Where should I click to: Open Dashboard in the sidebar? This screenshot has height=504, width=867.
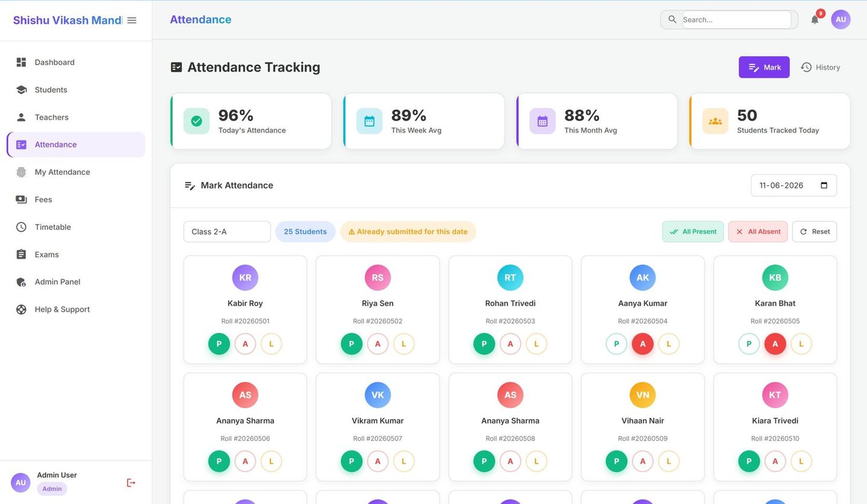pos(76,62)
